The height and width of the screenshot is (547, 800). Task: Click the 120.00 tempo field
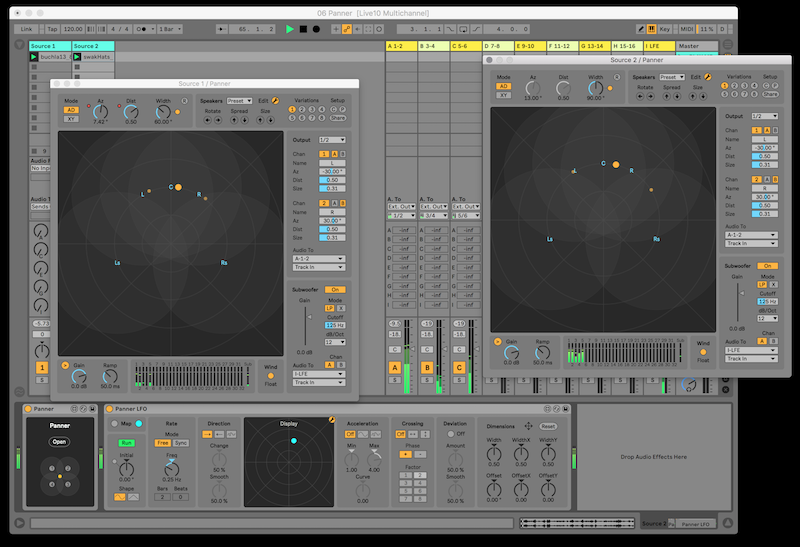click(73, 29)
